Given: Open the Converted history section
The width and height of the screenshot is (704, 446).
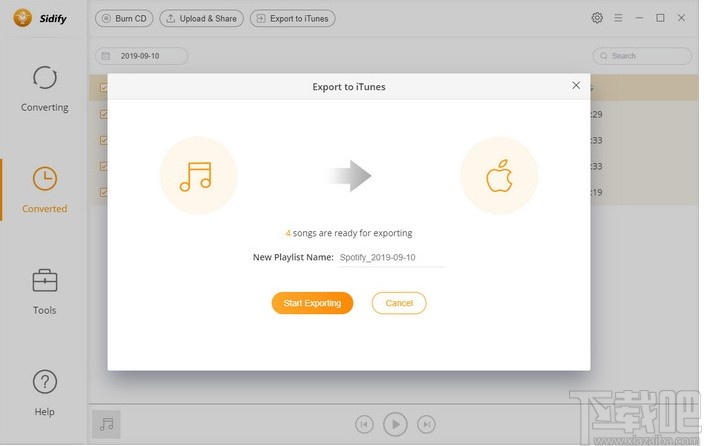Looking at the screenshot, I should (x=44, y=190).
